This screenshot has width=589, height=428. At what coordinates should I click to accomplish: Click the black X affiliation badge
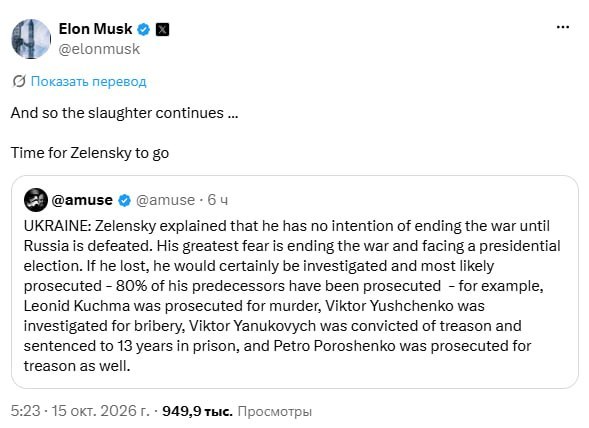162,29
